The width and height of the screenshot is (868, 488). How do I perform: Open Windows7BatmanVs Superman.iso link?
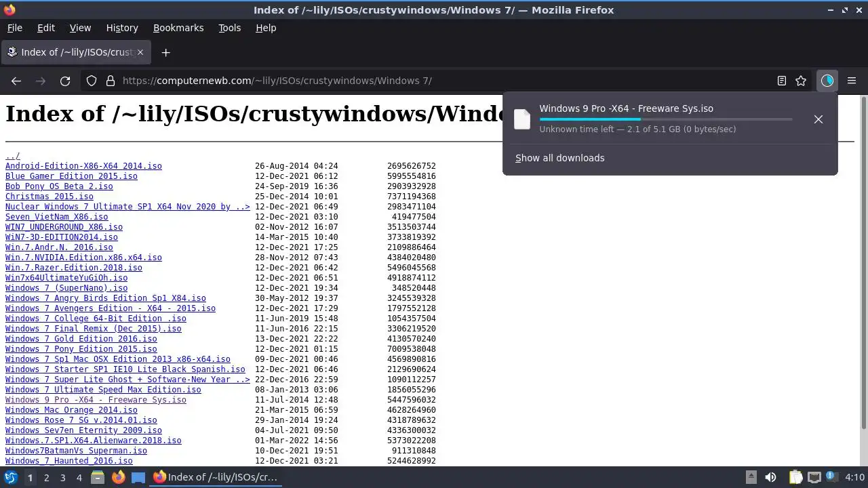[76, 451]
